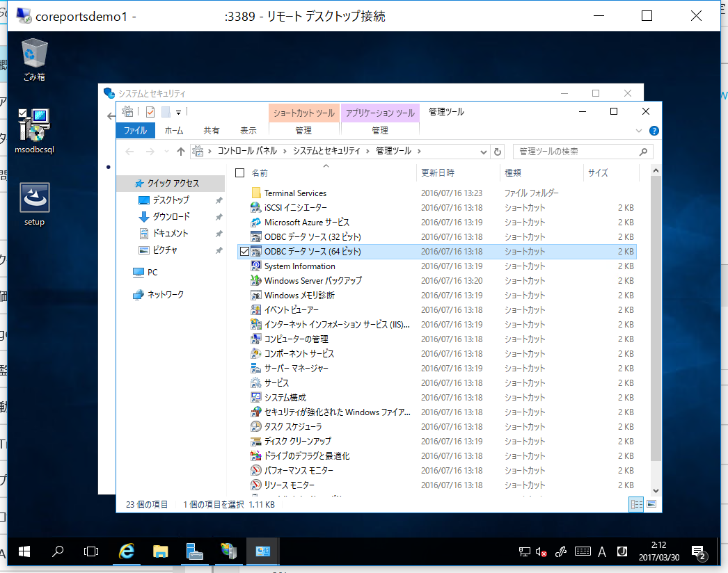
Task: Toggle the select-all checkbox beside 名前 header
Action: (240, 173)
